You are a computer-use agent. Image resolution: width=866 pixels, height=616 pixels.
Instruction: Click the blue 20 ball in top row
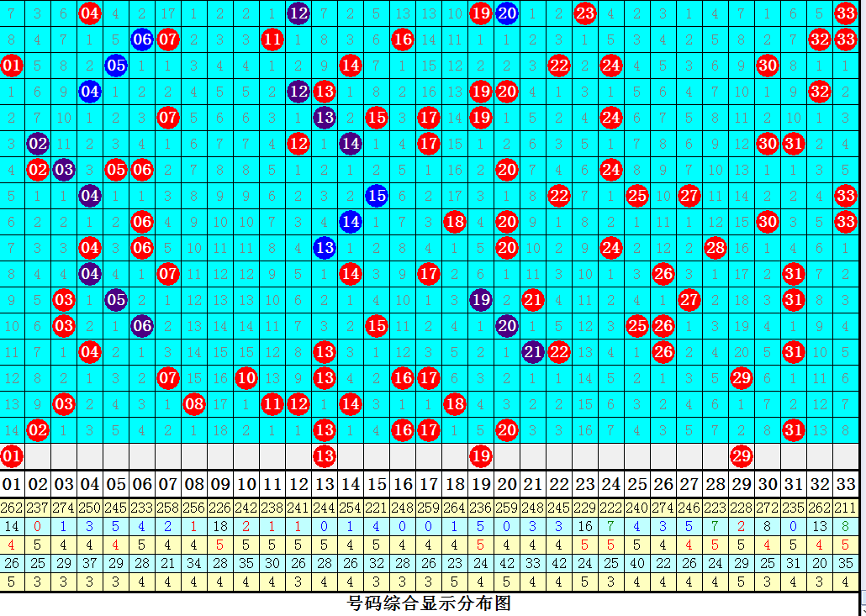click(x=506, y=13)
